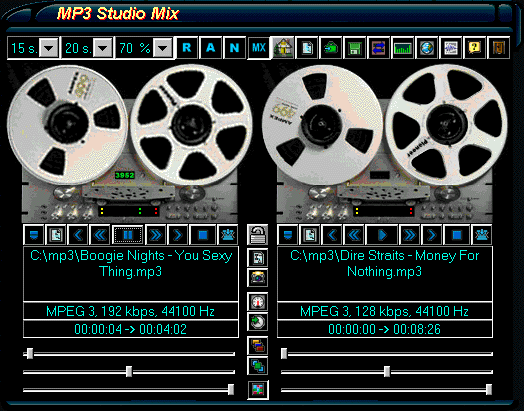Fast forward the left deck

pyautogui.click(x=156, y=235)
